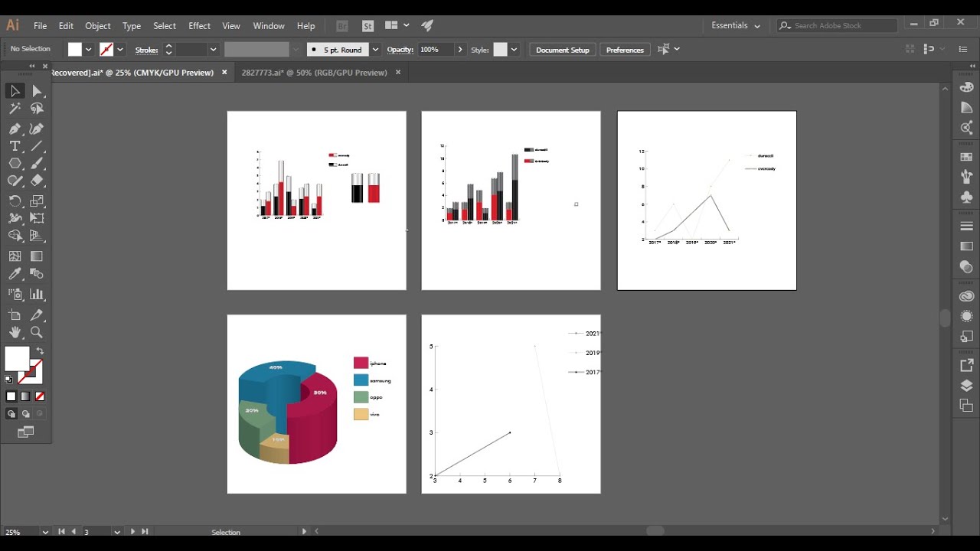Expand the Essentials workspace dropdown
Screen dimensions: 980x551
pyautogui.click(x=736, y=25)
